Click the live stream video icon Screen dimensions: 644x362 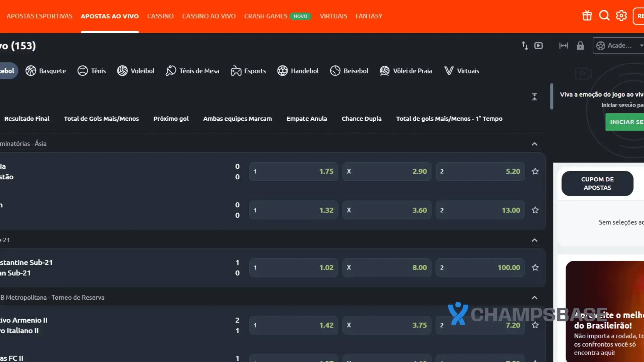tap(538, 46)
